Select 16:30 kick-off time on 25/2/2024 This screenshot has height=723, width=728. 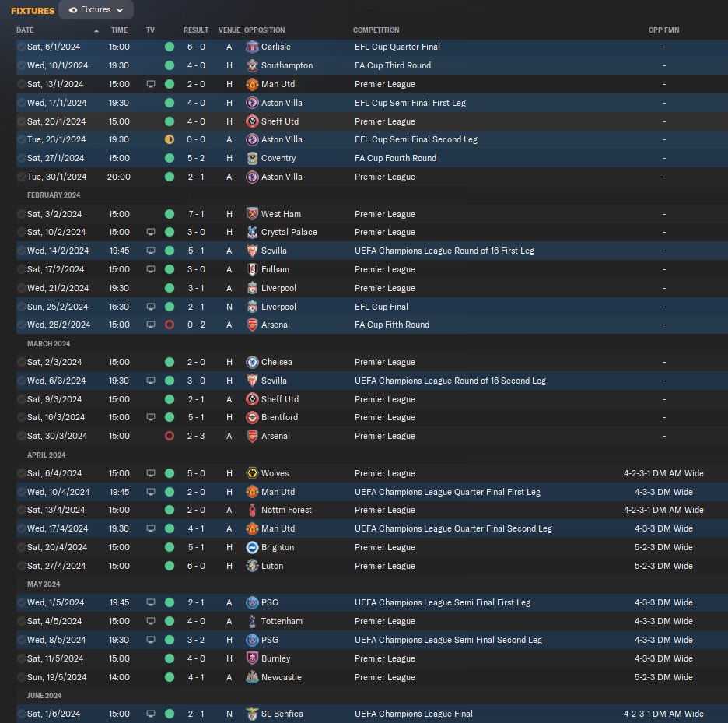[x=119, y=307]
